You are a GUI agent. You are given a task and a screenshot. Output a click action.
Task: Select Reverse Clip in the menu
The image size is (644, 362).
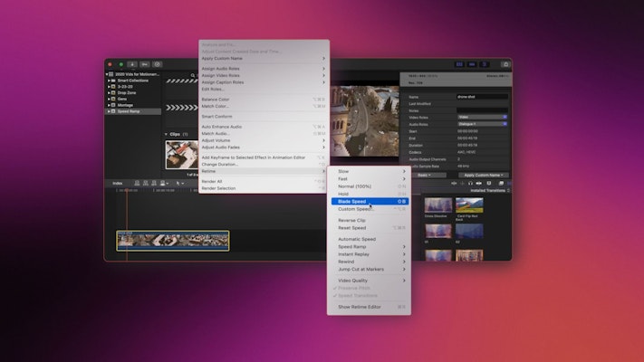click(x=352, y=220)
